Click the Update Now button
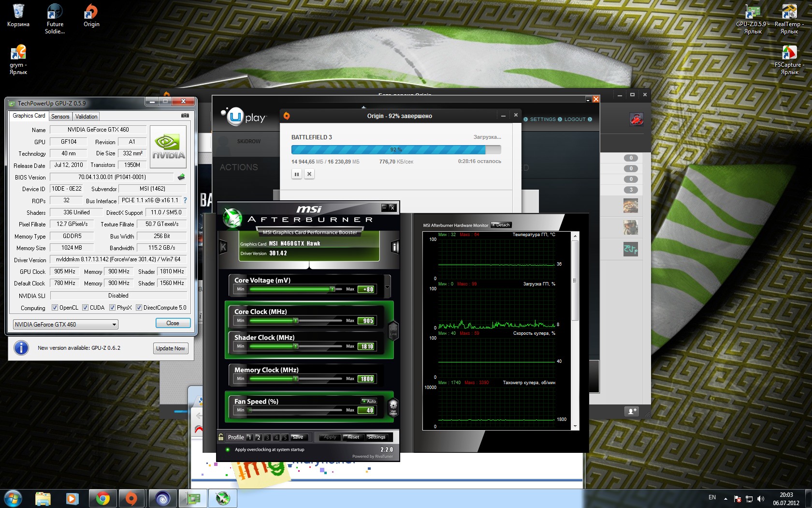 pos(170,348)
